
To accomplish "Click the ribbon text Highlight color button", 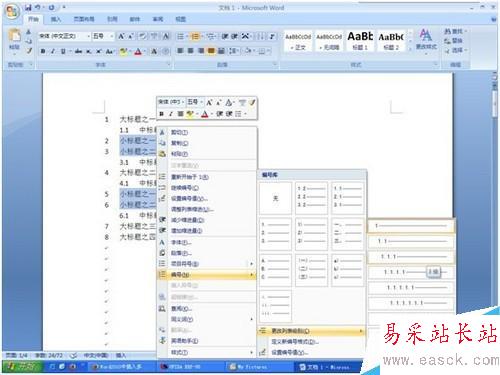I will [123, 51].
